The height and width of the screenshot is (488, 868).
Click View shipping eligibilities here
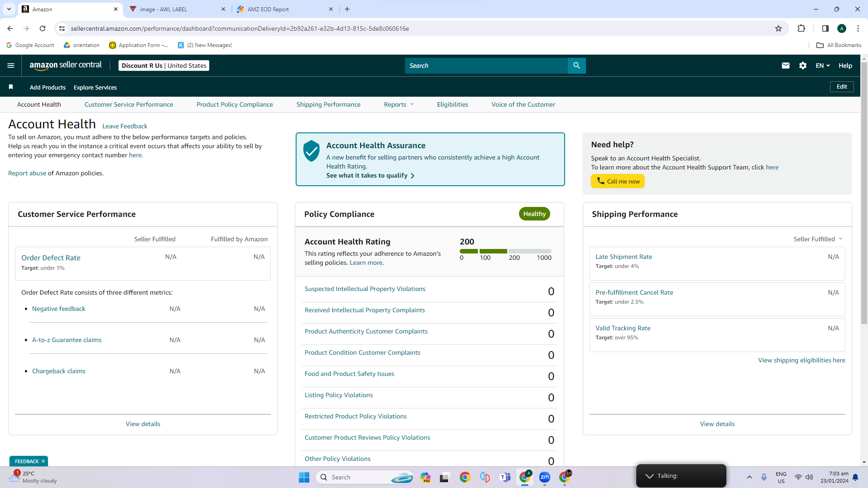pyautogui.click(x=802, y=360)
